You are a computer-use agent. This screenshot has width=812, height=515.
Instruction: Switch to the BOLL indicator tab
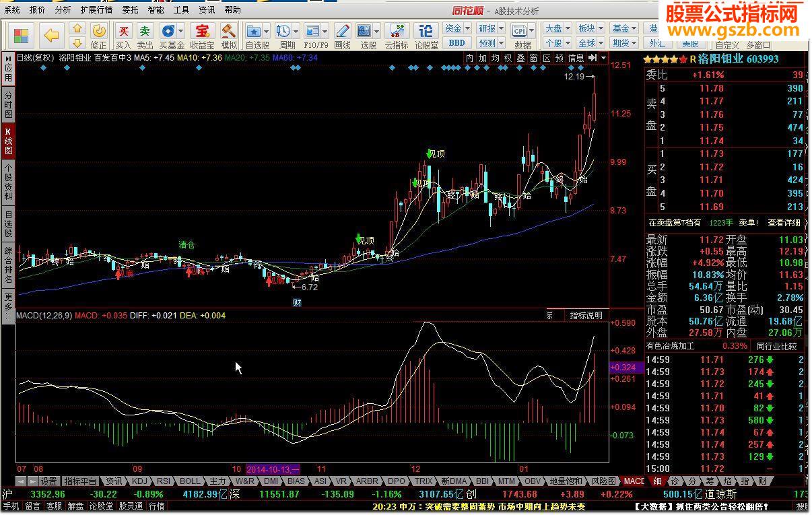190,481
